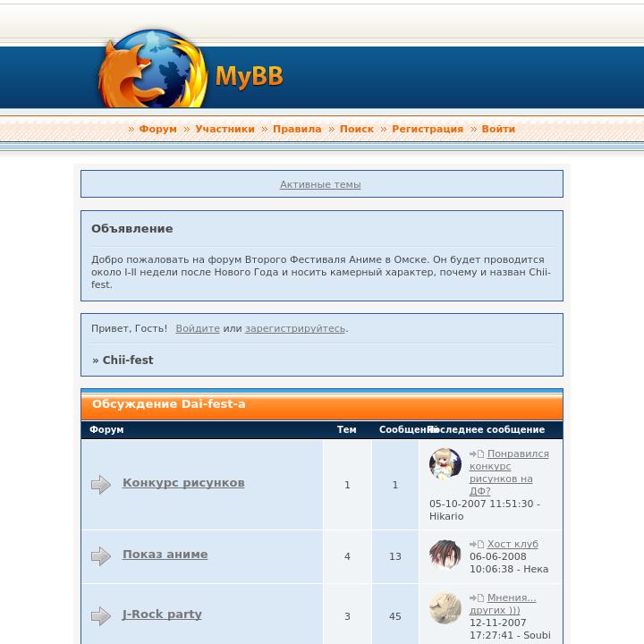
Task: Go to the Участники page
Action: [225, 129]
